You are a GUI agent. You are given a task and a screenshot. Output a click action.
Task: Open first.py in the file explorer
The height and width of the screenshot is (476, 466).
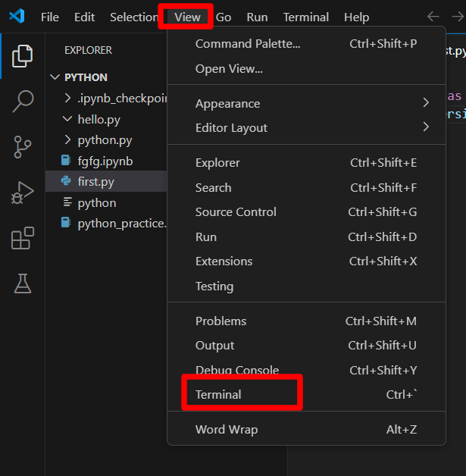coord(96,182)
